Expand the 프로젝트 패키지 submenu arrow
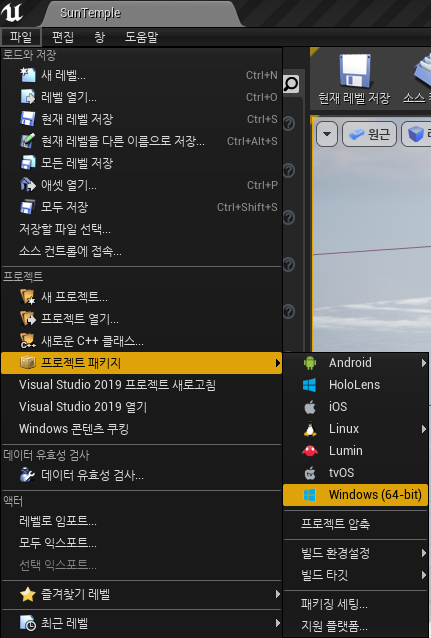431x638 pixels. point(278,363)
